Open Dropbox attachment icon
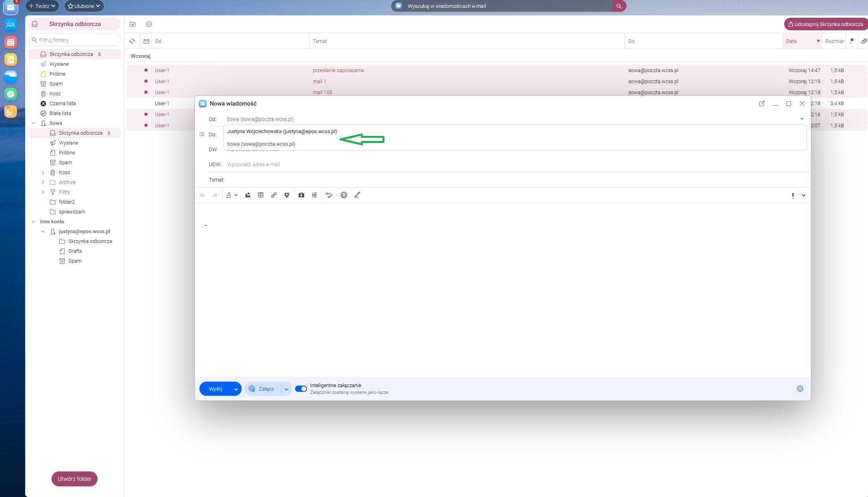868x497 pixels. [287, 195]
